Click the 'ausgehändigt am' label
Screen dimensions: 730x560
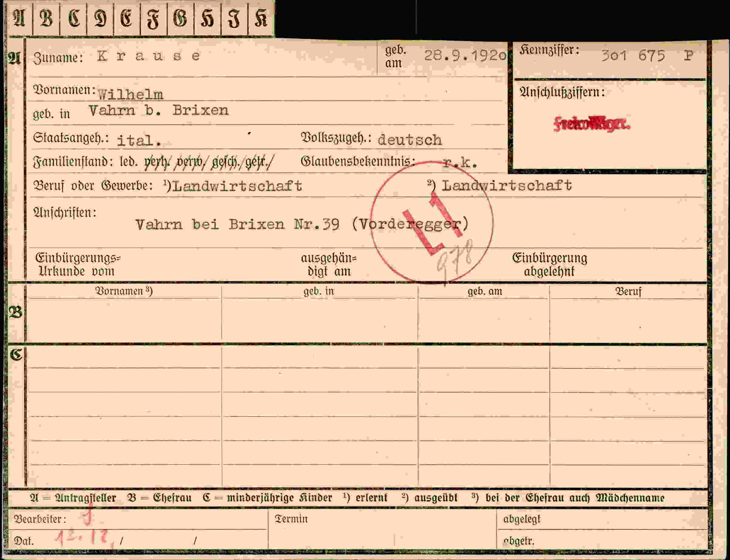329,265
